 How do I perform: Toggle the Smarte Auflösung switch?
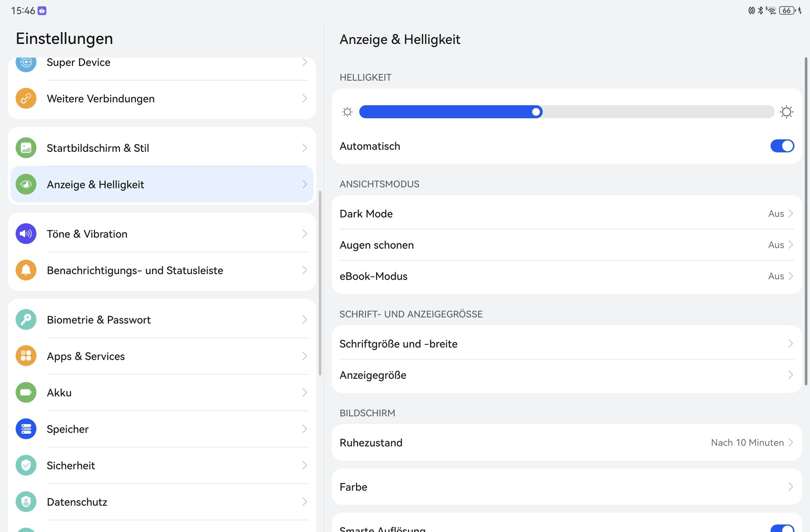tap(782, 528)
